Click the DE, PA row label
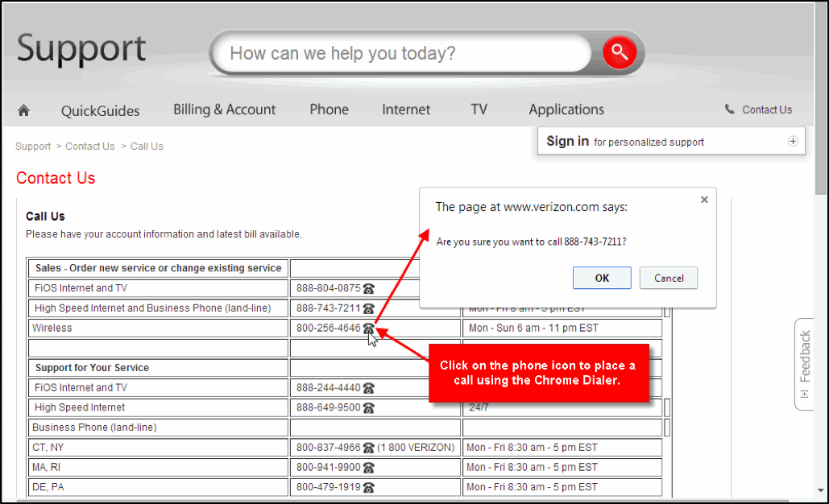 click(x=48, y=487)
